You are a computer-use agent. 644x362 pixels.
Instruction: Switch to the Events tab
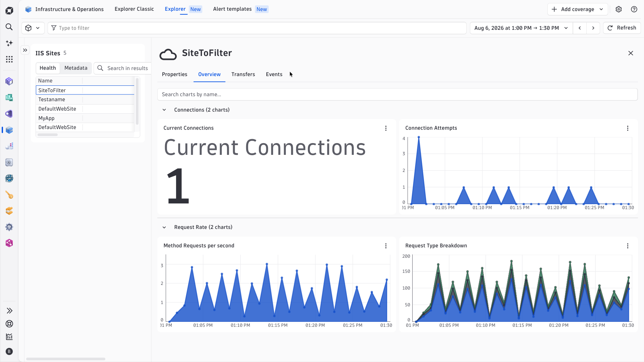(x=274, y=74)
